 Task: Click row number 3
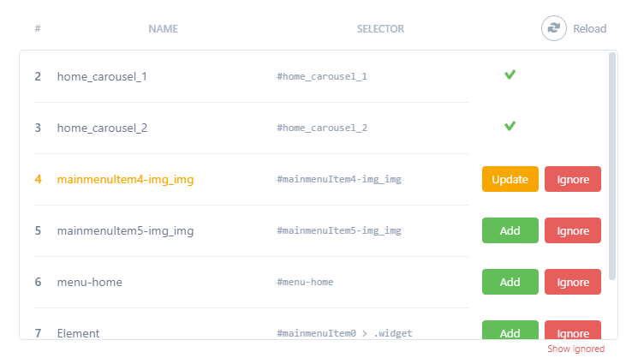point(38,128)
